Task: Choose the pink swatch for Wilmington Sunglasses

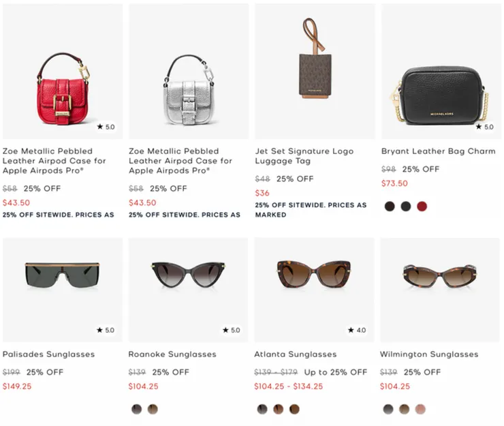Action: pyautogui.click(x=421, y=409)
